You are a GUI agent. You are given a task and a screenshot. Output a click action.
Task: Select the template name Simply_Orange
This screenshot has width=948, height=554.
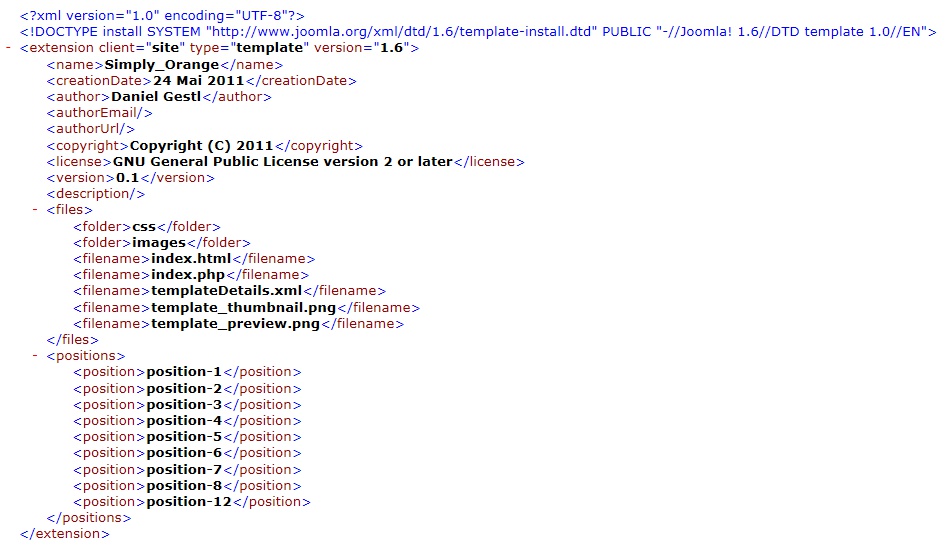click(161, 65)
